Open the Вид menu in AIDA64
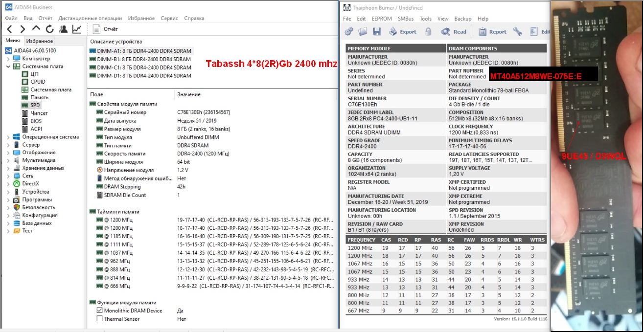Image resolution: width=644 pixels, height=332 pixels. point(28,18)
